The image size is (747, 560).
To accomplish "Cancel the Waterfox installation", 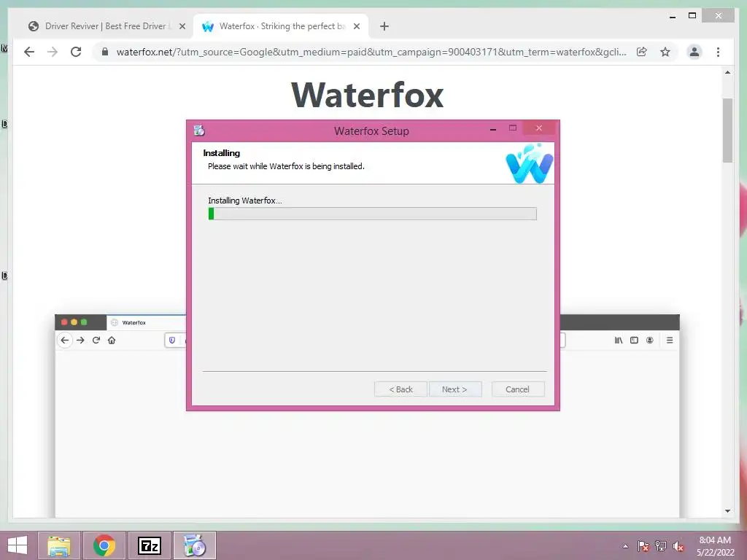I will pos(518,389).
